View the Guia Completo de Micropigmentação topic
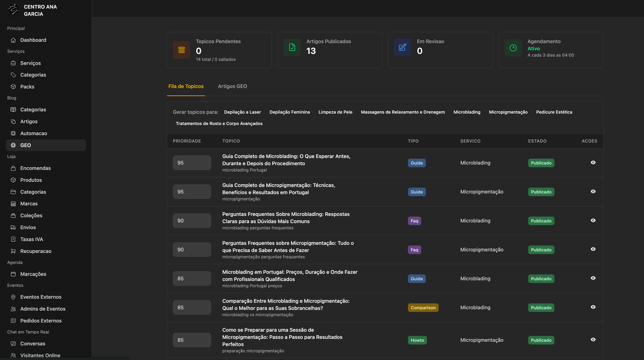644x360 pixels. (x=593, y=192)
